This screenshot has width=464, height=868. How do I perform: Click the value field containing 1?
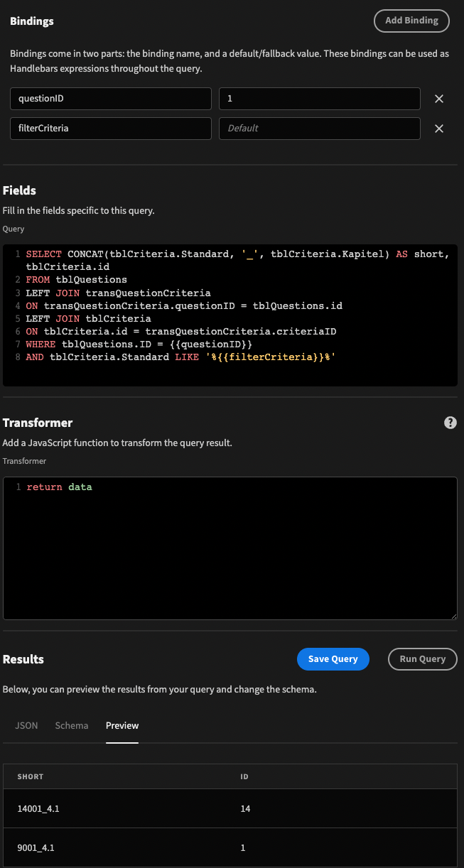pos(319,99)
